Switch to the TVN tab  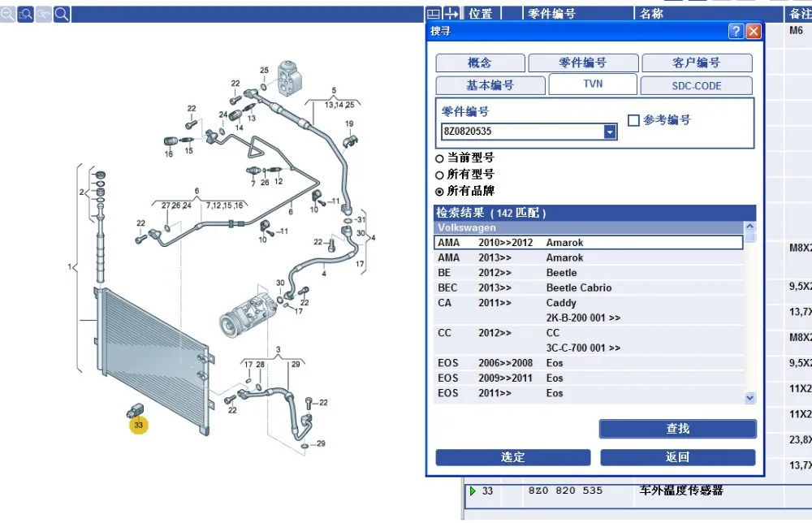(593, 84)
